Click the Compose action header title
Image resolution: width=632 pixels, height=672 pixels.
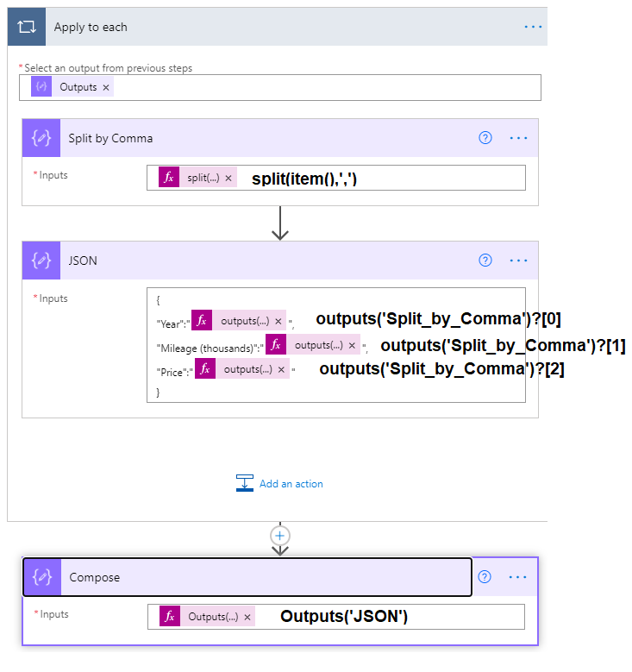click(x=95, y=577)
